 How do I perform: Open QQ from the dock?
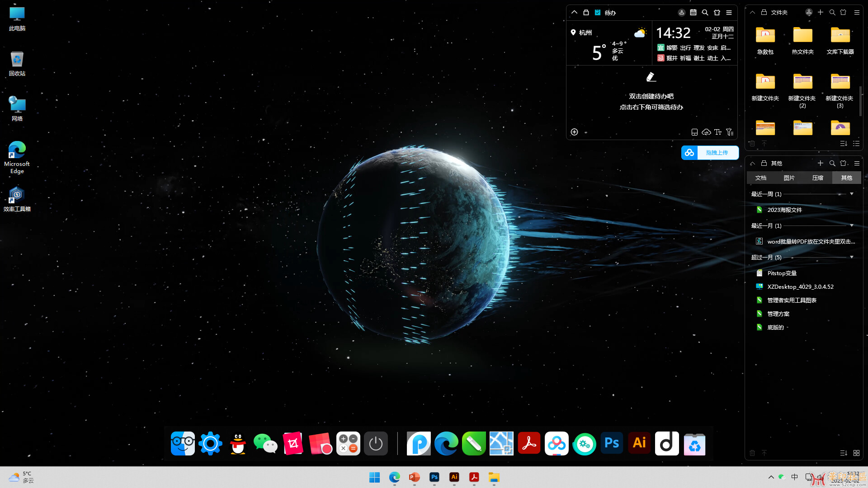[238, 444]
